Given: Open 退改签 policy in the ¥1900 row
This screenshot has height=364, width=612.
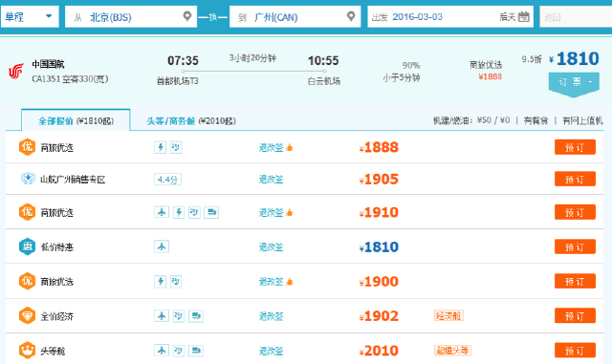Looking at the screenshot, I should coord(271,282).
